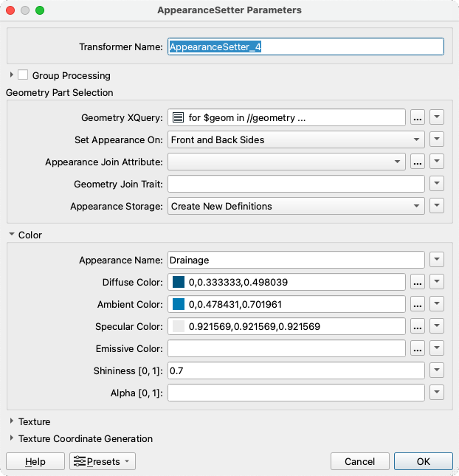
Task: Enable the Group Processing checkbox
Action: point(24,75)
